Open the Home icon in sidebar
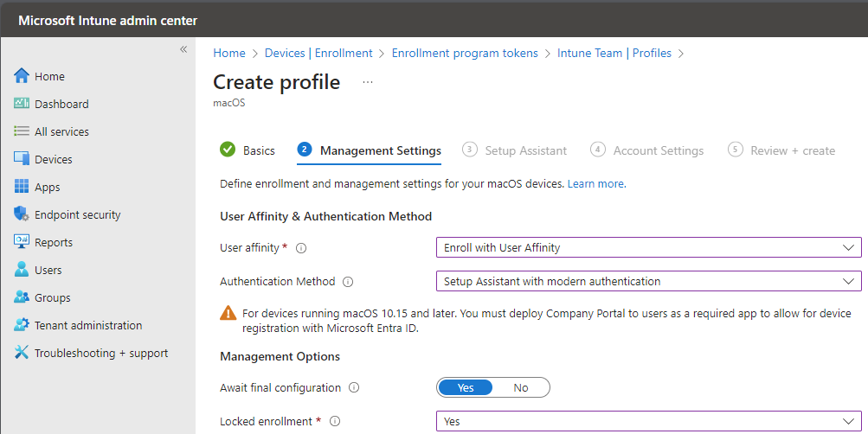Viewport: 868px width, 434px height. pos(22,76)
